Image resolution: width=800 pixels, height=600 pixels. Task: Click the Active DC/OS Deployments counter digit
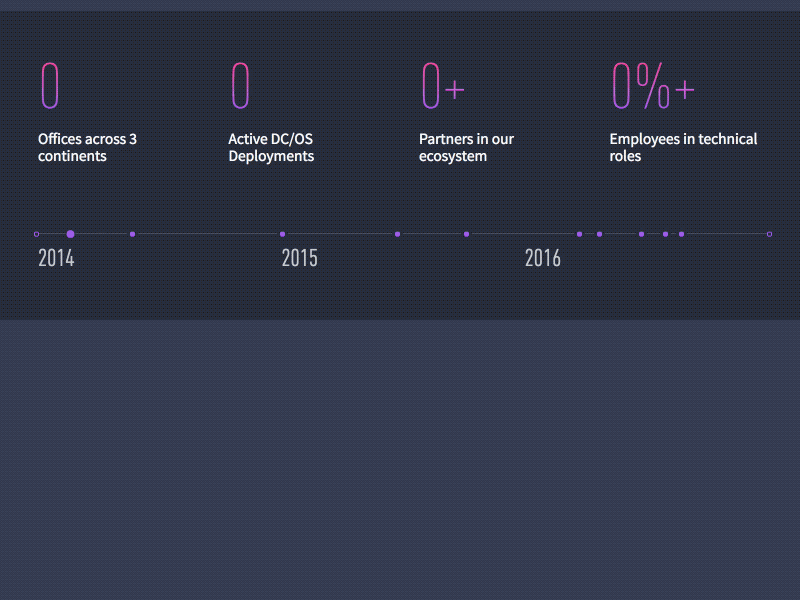pyautogui.click(x=240, y=86)
